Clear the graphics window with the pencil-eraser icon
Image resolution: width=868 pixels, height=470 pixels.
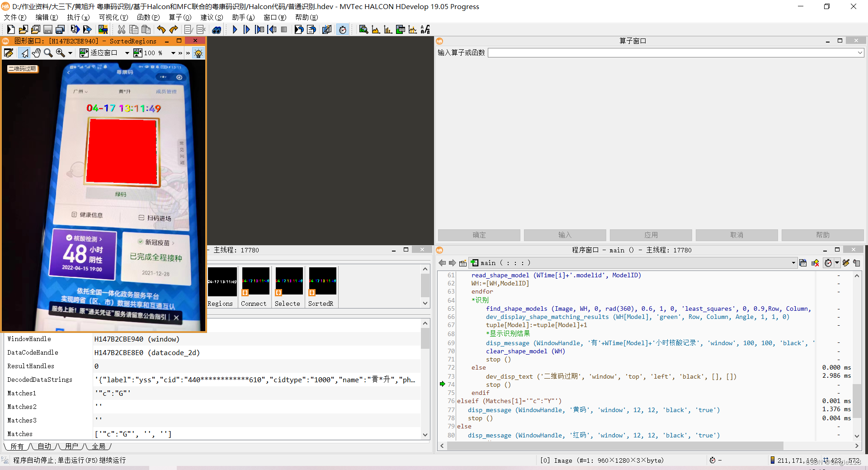(9, 53)
